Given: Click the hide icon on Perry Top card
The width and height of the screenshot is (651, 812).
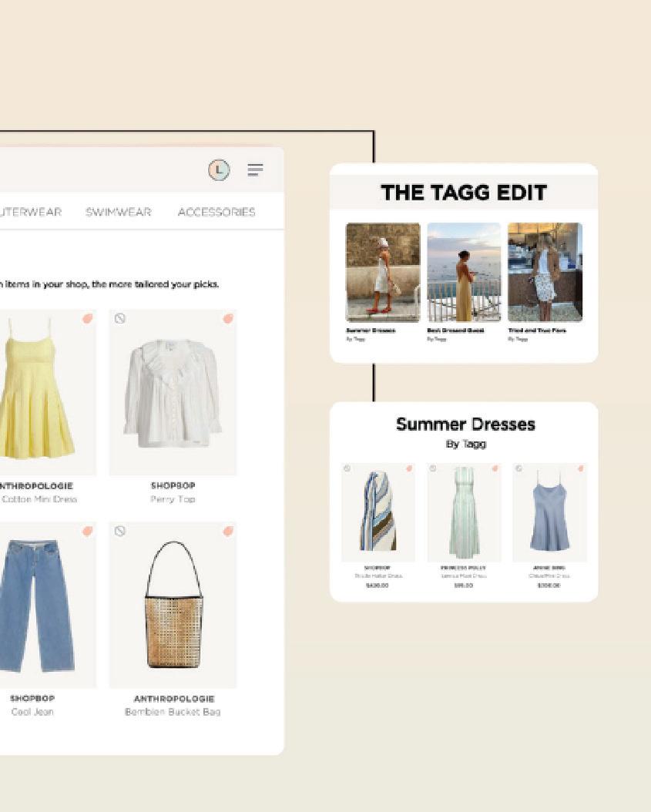Looking at the screenshot, I should point(120,318).
